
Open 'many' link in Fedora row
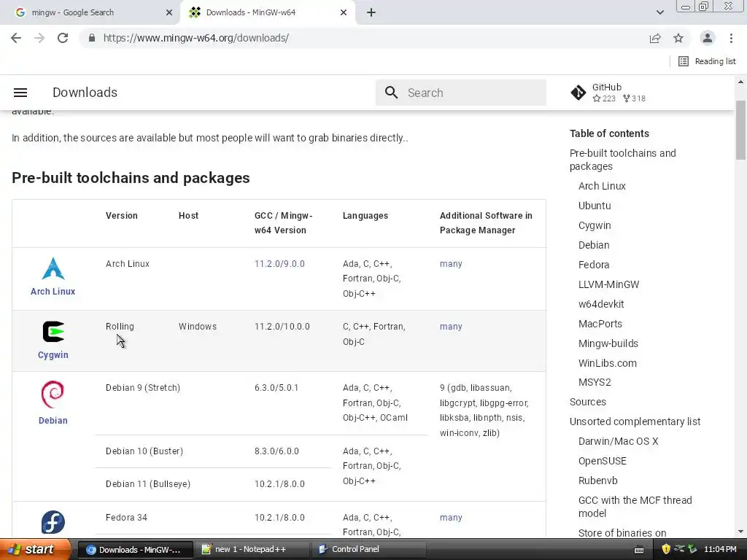click(451, 518)
